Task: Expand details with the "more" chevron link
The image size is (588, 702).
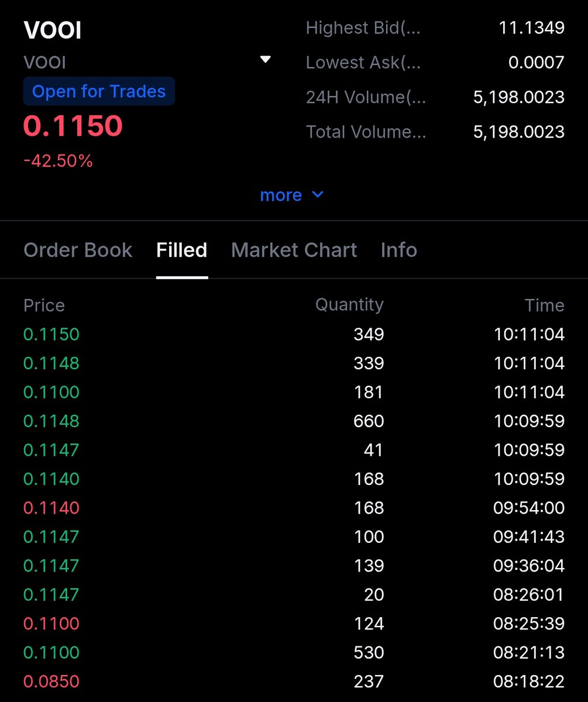Action: tap(291, 195)
